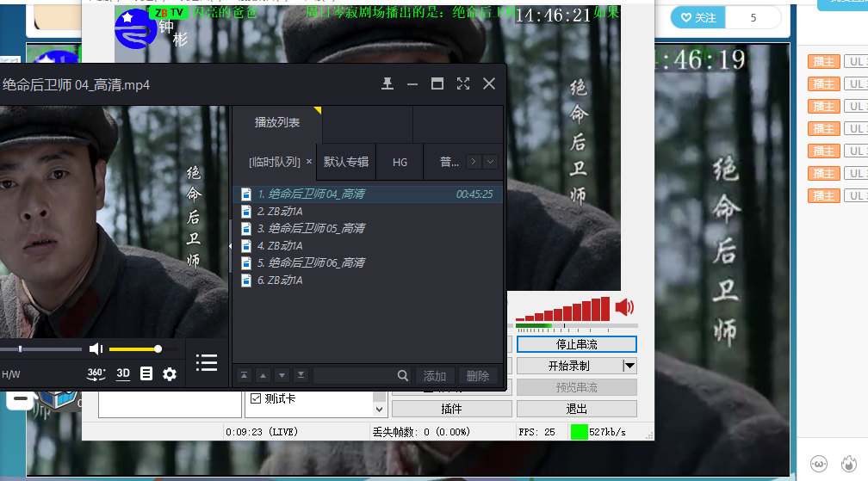Image resolution: width=868 pixels, height=481 pixels.
Task: Move playlist item up
Action: (263, 375)
